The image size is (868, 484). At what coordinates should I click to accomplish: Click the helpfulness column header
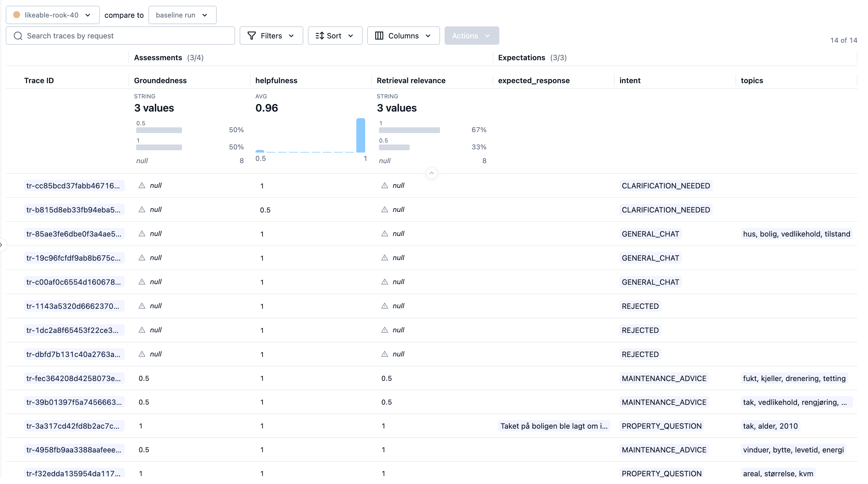point(276,81)
